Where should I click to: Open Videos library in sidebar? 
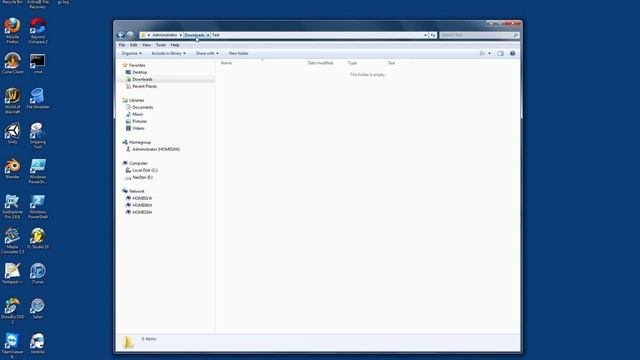(138, 128)
